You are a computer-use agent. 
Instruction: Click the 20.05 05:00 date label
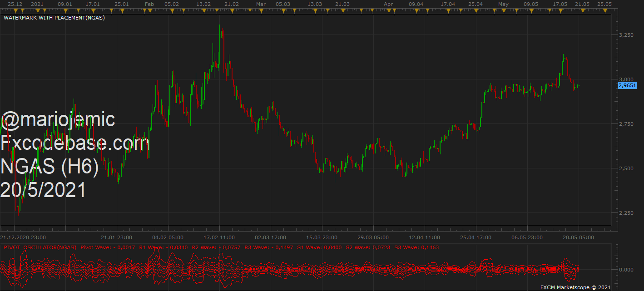pos(579,237)
